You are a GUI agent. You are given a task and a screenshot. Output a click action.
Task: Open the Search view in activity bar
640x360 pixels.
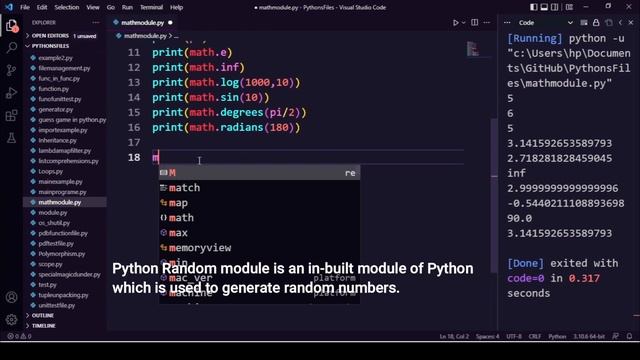[11, 48]
